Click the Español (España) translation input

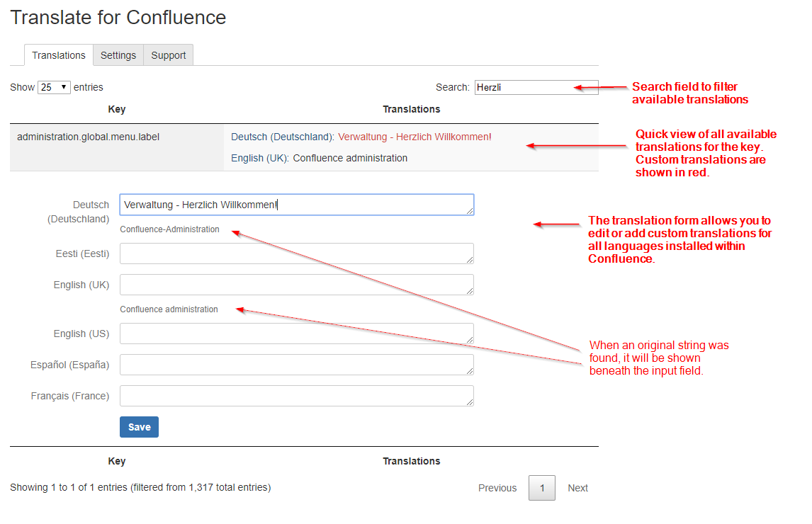296,365
